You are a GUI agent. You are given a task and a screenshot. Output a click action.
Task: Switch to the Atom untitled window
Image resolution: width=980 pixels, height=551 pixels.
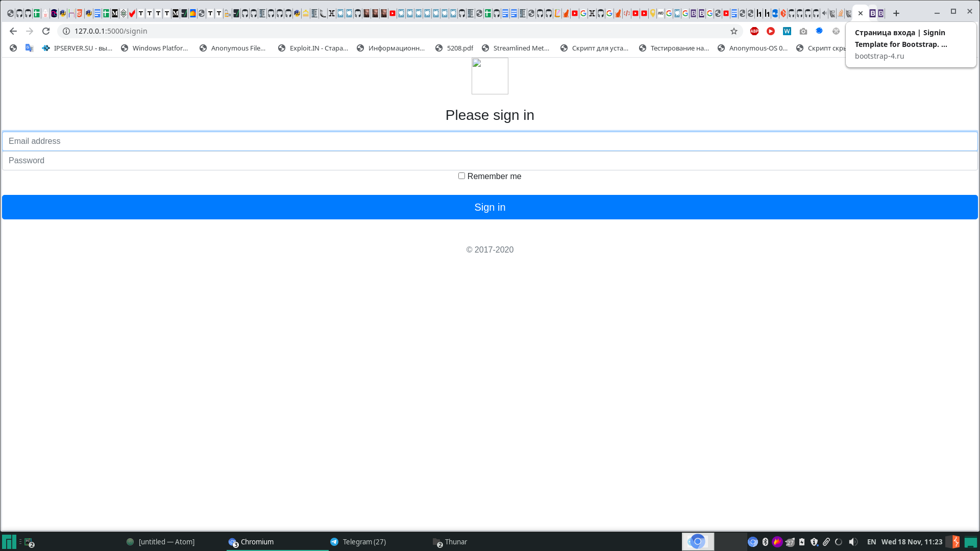pyautogui.click(x=161, y=542)
